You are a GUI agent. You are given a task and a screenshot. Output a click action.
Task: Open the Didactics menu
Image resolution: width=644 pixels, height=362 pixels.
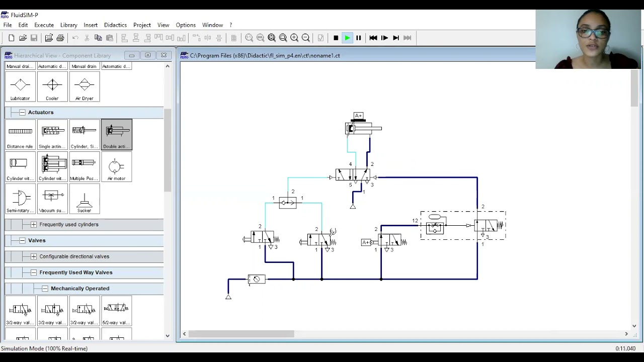coord(115,25)
